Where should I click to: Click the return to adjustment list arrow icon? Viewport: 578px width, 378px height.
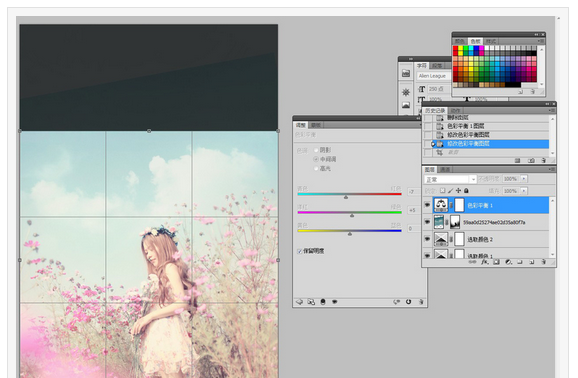click(299, 302)
